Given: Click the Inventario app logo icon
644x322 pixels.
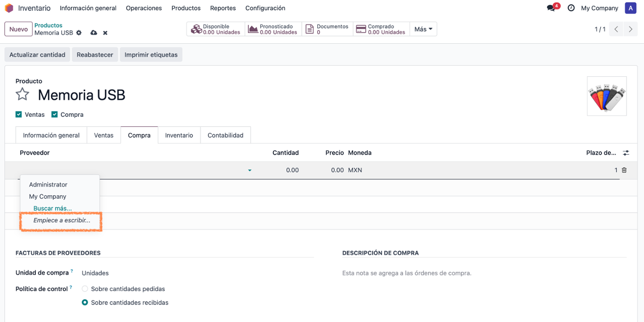Looking at the screenshot, I should [9, 8].
